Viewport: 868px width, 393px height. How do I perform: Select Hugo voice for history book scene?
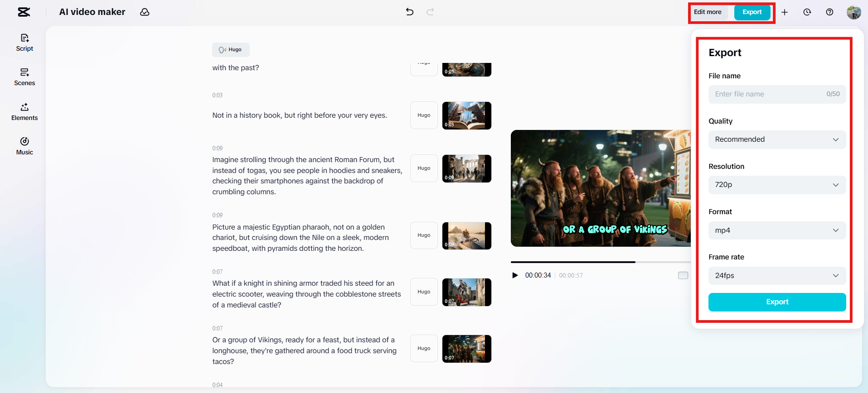point(424,115)
